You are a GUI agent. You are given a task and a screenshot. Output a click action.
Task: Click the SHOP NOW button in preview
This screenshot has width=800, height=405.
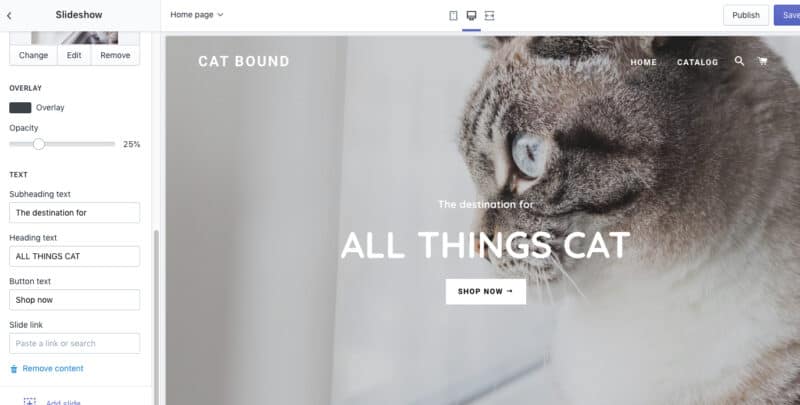click(486, 291)
